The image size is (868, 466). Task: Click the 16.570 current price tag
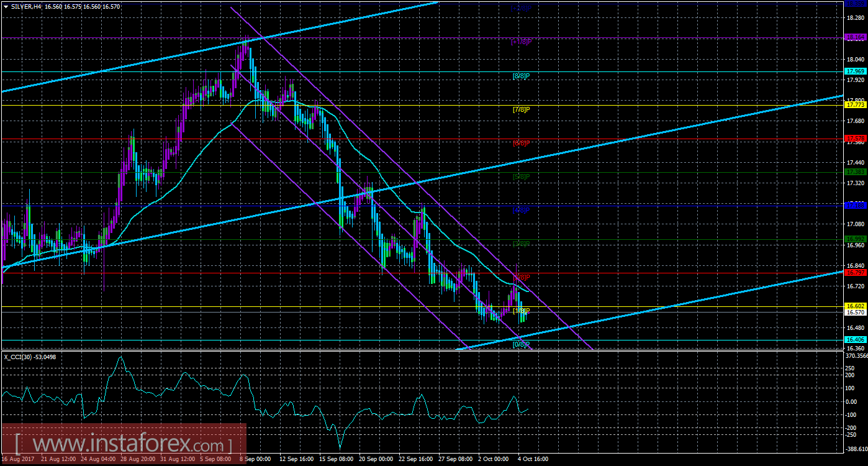(x=855, y=313)
